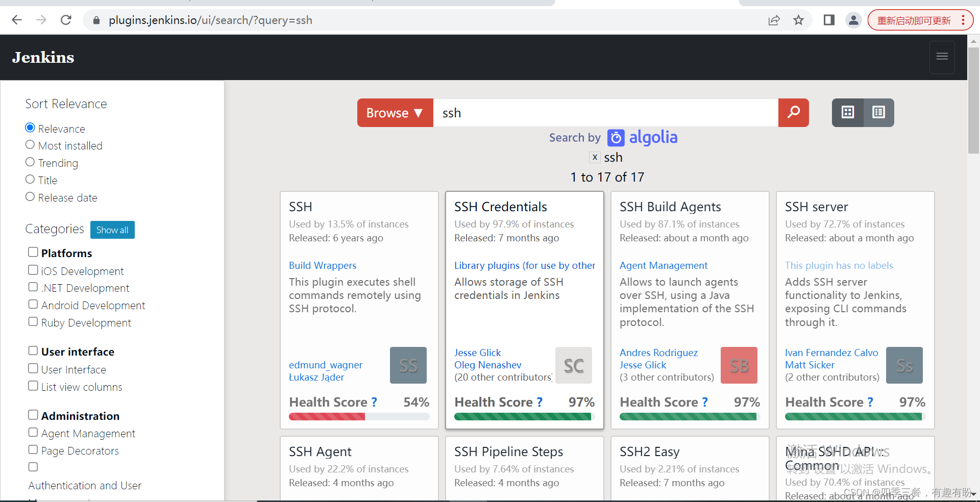Viewport: 980px width, 502px height.
Task: Go back with the browser back arrow
Action: (x=17, y=20)
